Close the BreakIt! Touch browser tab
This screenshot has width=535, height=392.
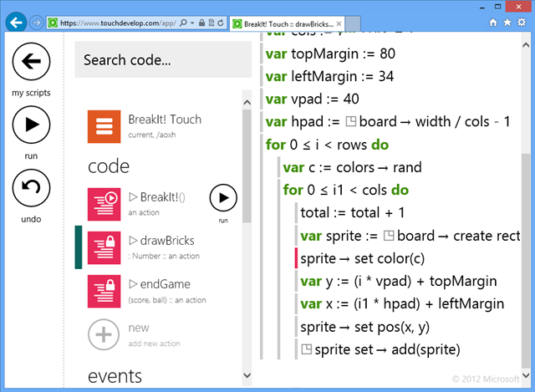pyautogui.click(x=339, y=24)
